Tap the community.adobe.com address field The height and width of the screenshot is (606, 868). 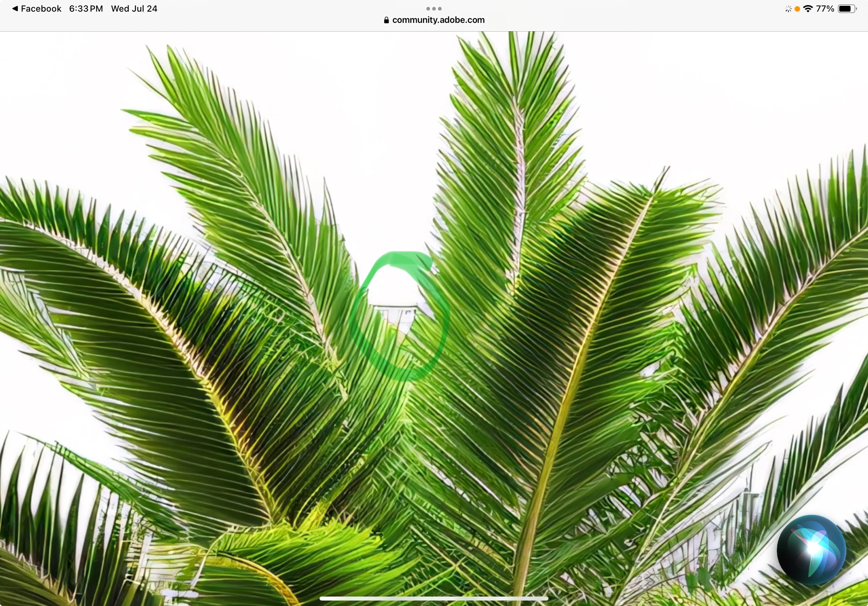point(438,20)
